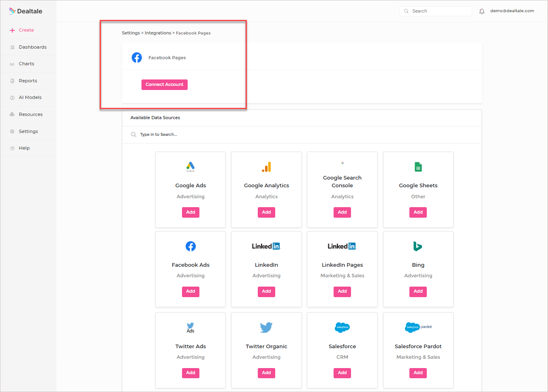Click the magnifier icon in top search

[x=406, y=11]
